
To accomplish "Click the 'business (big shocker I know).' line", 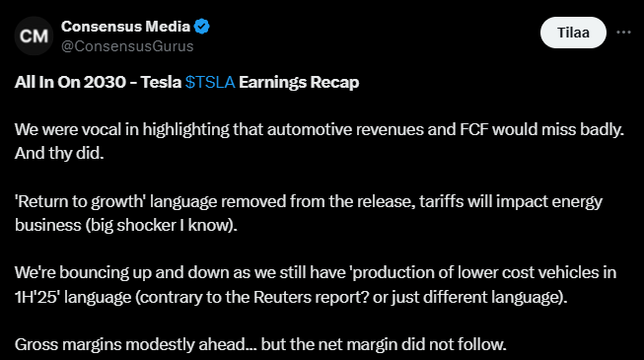I will [x=126, y=225].
